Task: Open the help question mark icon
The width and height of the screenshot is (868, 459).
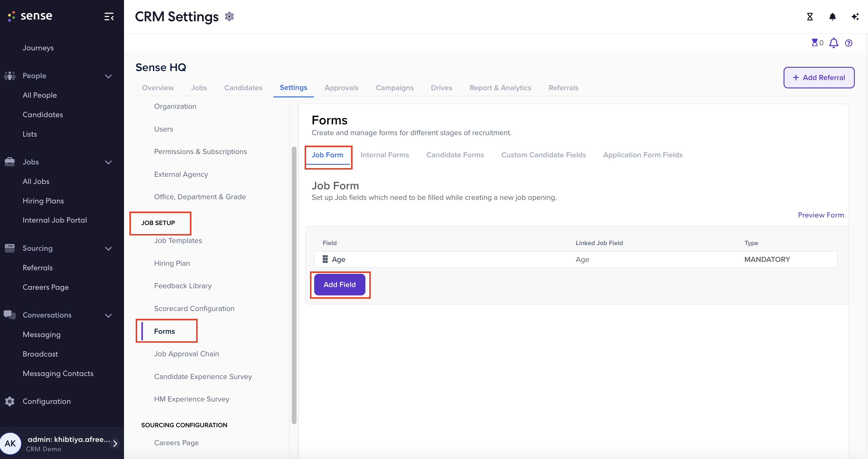Action: [849, 43]
